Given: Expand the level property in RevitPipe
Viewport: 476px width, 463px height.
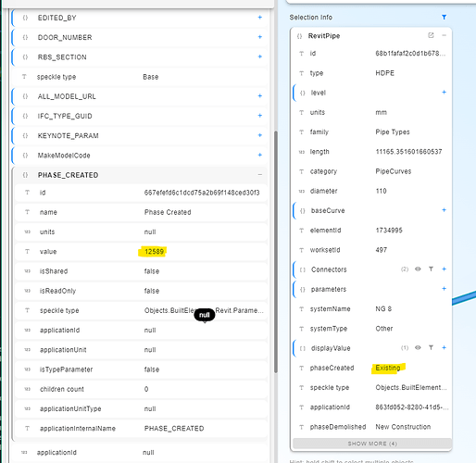Looking at the screenshot, I should tap(444, 93).
